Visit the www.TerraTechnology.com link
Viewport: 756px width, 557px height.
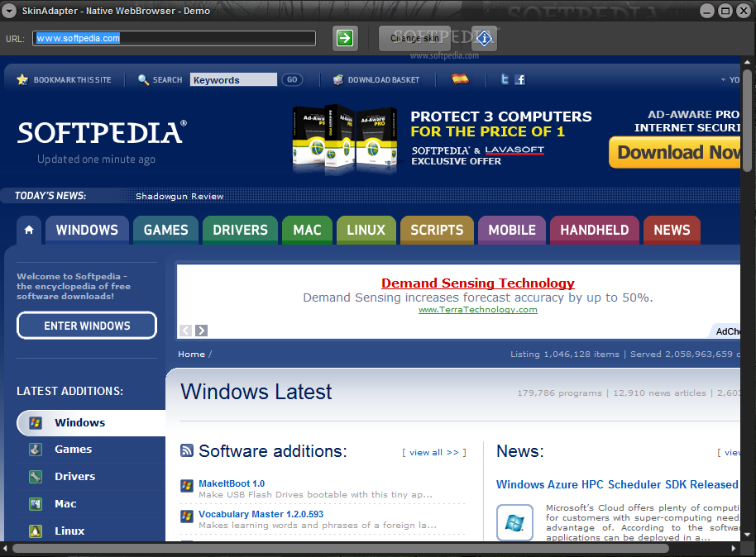tap(478, 309)
